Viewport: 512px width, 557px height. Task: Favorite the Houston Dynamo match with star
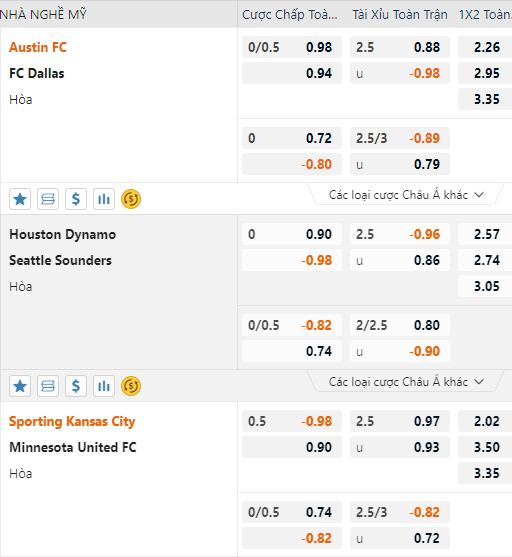point(20,386)
